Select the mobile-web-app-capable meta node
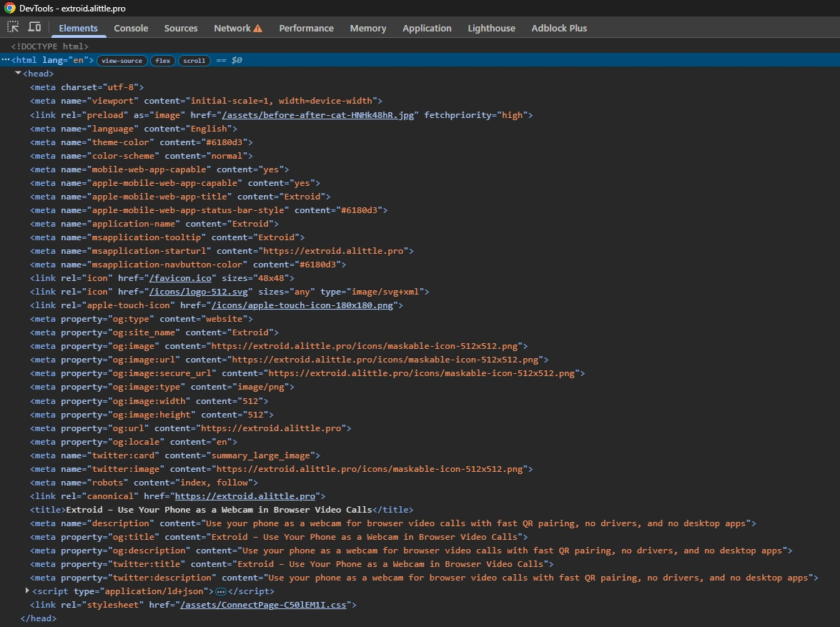The height and width of the screenshot is (627, 840). 159,169
